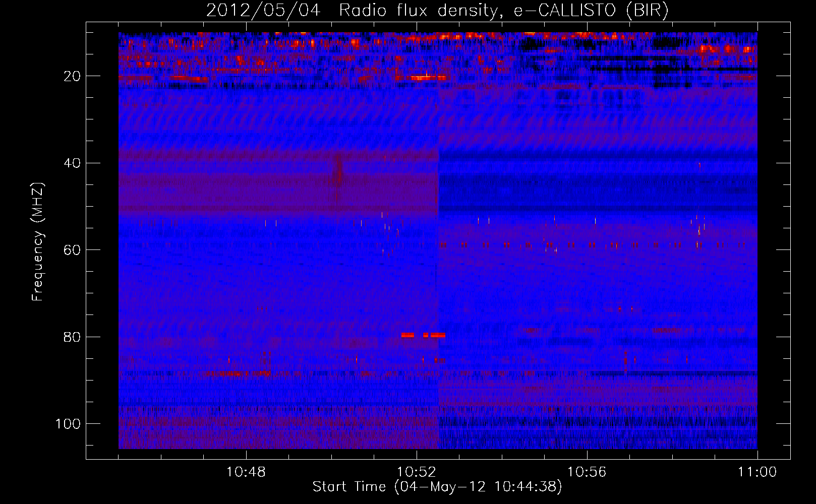The width and height of the screenshot is (816, 504).
Task: Click the 80 frequency tick label
Action: tap(73, 337)
